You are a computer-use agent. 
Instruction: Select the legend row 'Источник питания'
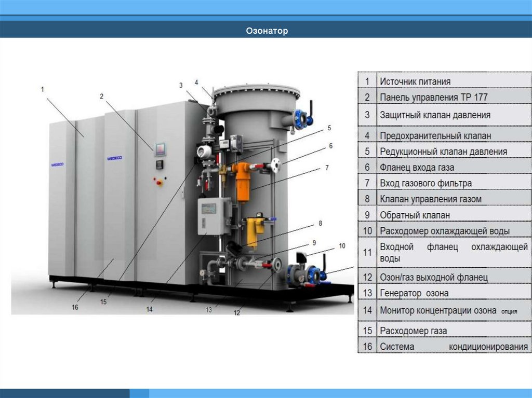click(445, 80)
